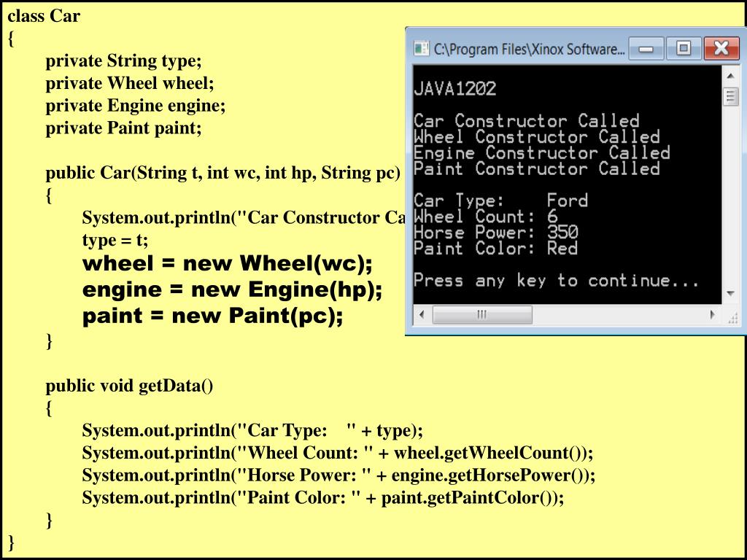The image size is (747, 560).
Task: Minimize the Xinox Software console window
Action: click(646, 49)
